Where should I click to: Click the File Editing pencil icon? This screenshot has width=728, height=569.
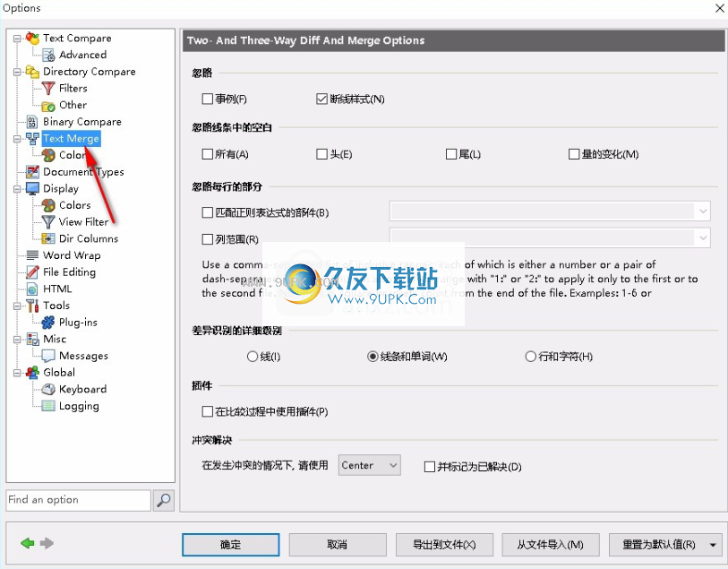coord(32,272)
